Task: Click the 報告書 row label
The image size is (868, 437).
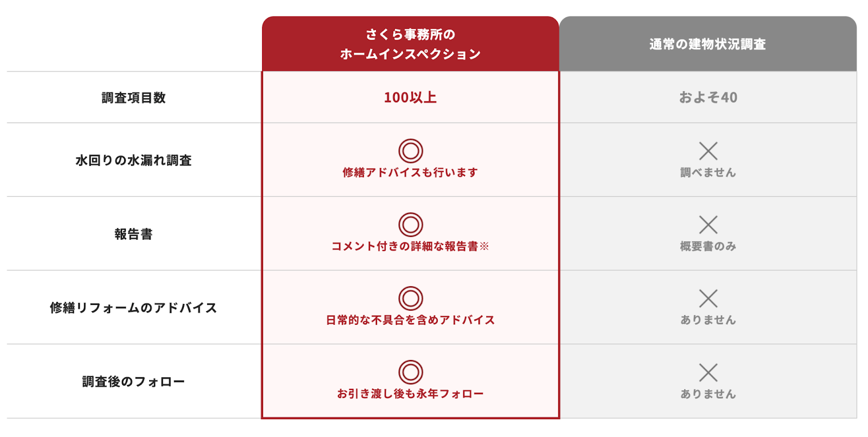Action: click(133, 234)
